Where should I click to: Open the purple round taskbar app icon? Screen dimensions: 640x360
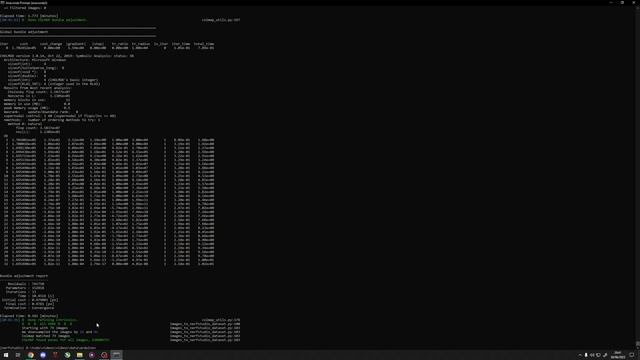tap(92, 355)
